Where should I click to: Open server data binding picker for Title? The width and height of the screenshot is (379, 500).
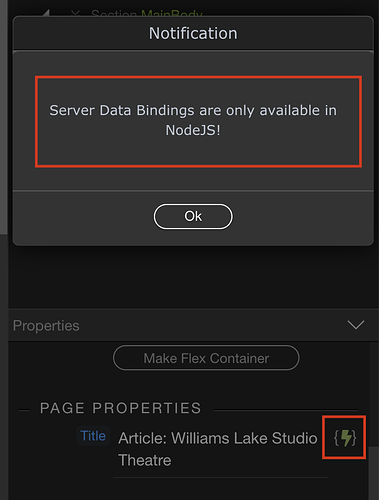345,438
